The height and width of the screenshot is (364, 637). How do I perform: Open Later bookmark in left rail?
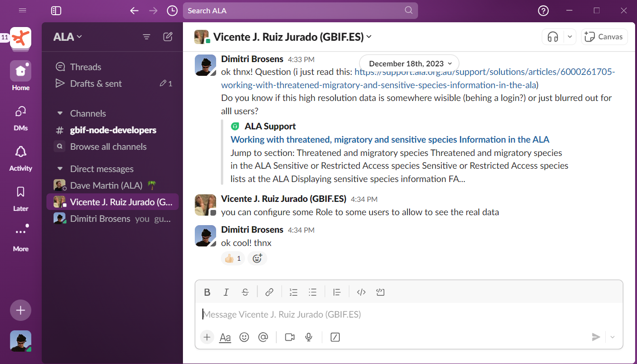[21, 198]
